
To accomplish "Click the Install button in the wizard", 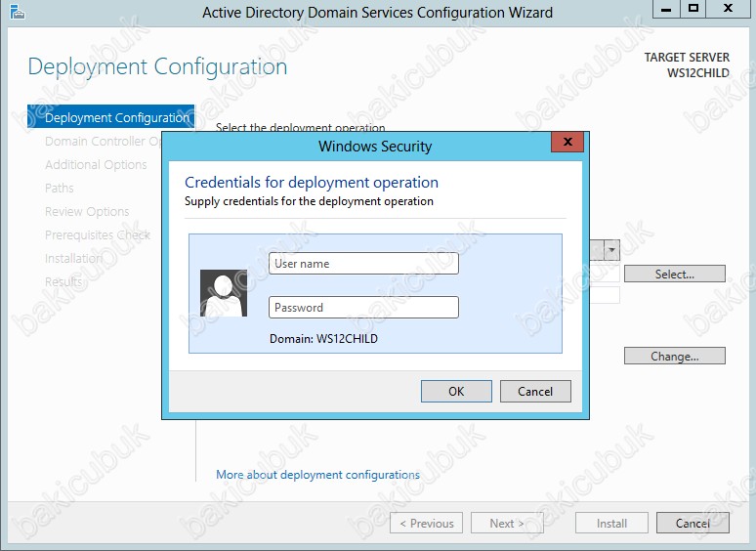I will coord(611,523).
